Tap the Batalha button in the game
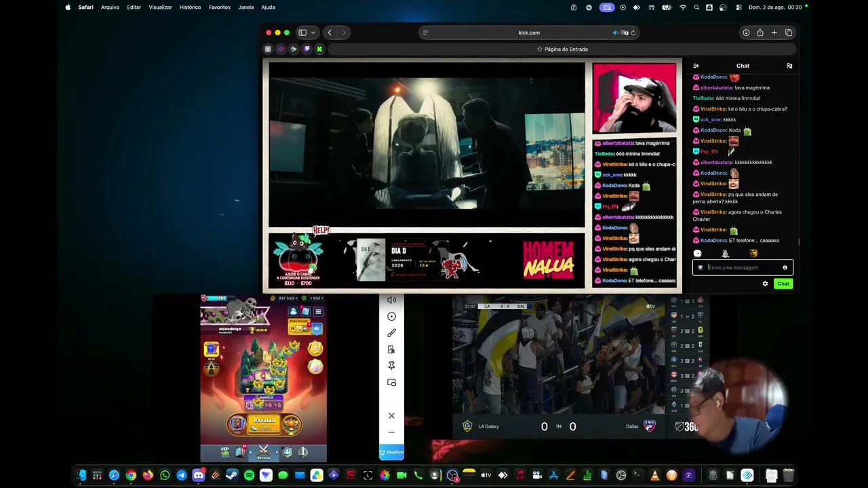The height and width of the screenshot is (488, 868). tap(264, 424)
